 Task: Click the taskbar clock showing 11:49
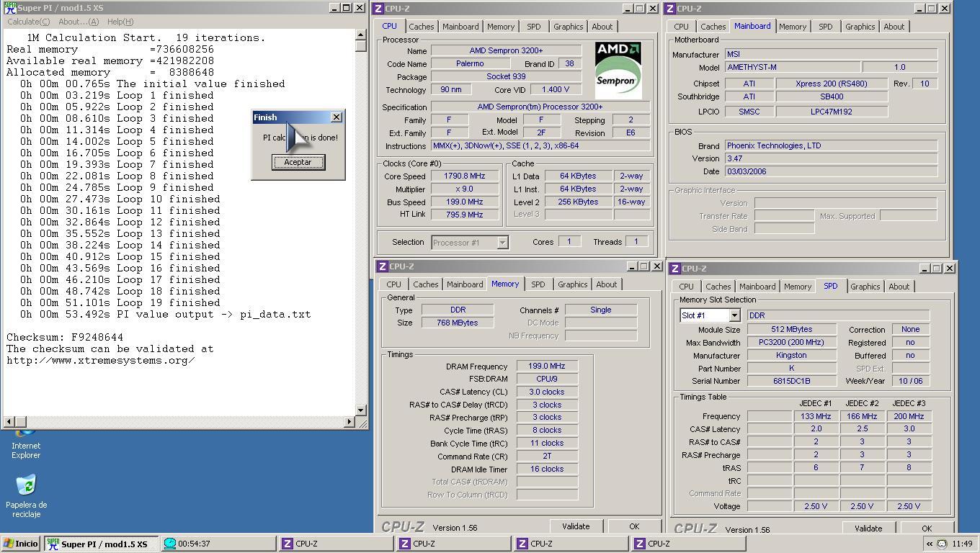pyautogui.click(x=962, y=544)
